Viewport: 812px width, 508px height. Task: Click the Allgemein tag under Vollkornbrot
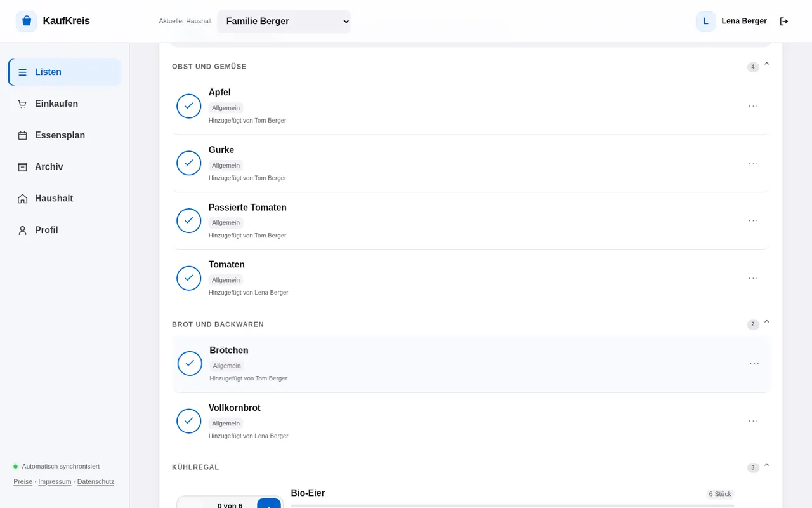click(x=226, y=424)
